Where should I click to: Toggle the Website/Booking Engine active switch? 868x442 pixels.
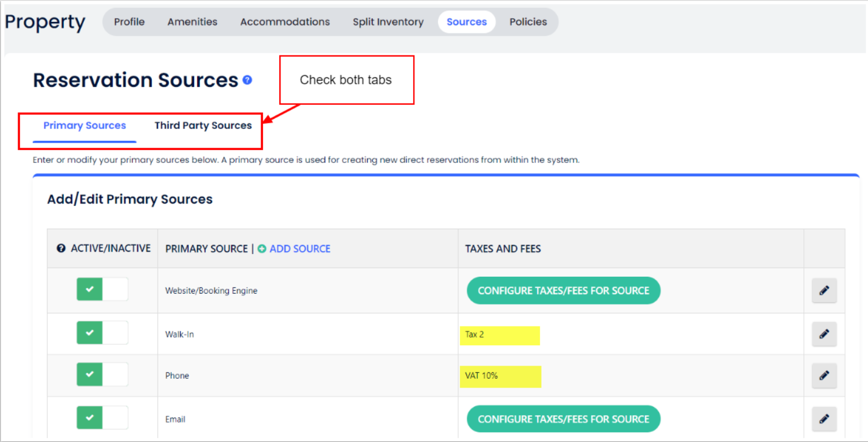pyautogui.click(x=103, y=290)
